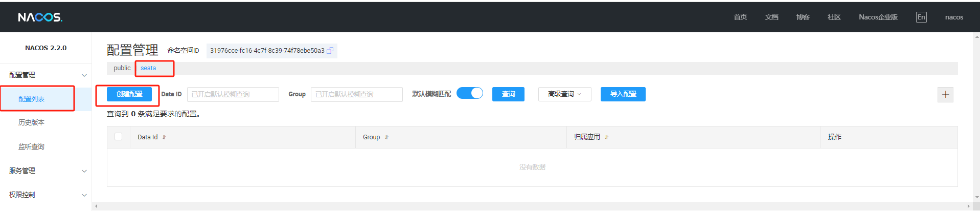Open 配置列表 in the sidebar
The image size is (980, 211).
[32, 99]
